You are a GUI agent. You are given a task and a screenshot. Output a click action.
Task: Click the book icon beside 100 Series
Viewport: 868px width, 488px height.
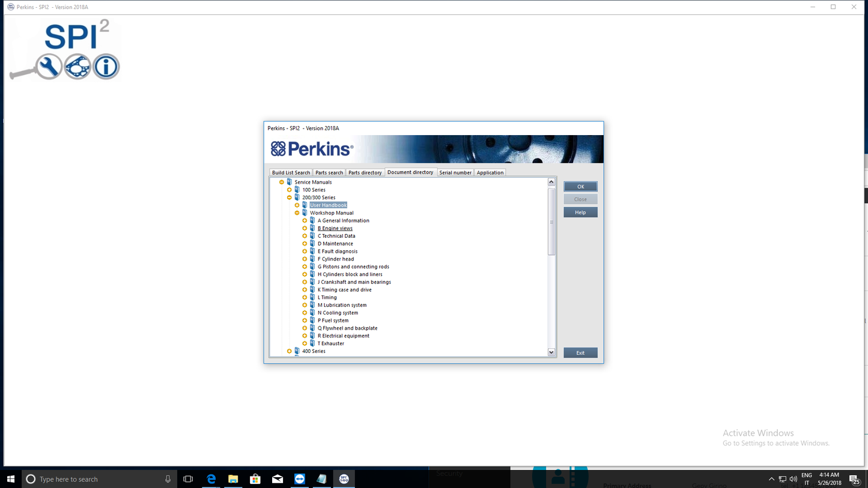(x=296, y=190)
